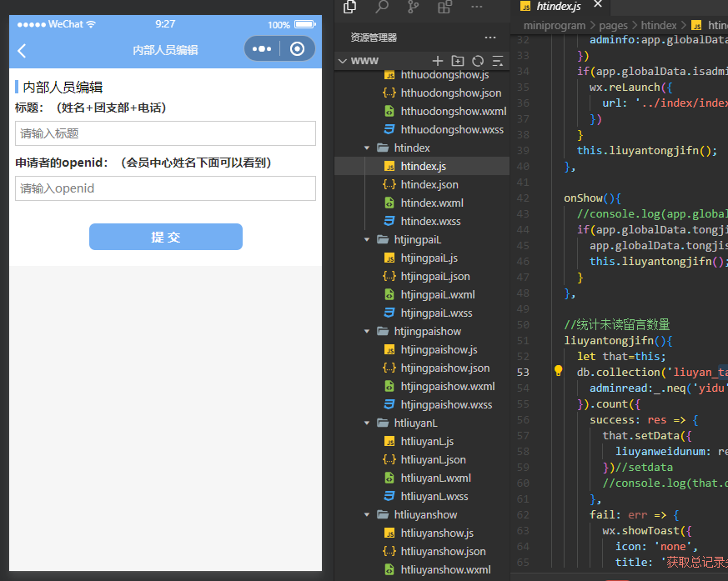Open htjingpaiL.wxss file
Viewport: 728px width, 581px height.
pos(422,313)
